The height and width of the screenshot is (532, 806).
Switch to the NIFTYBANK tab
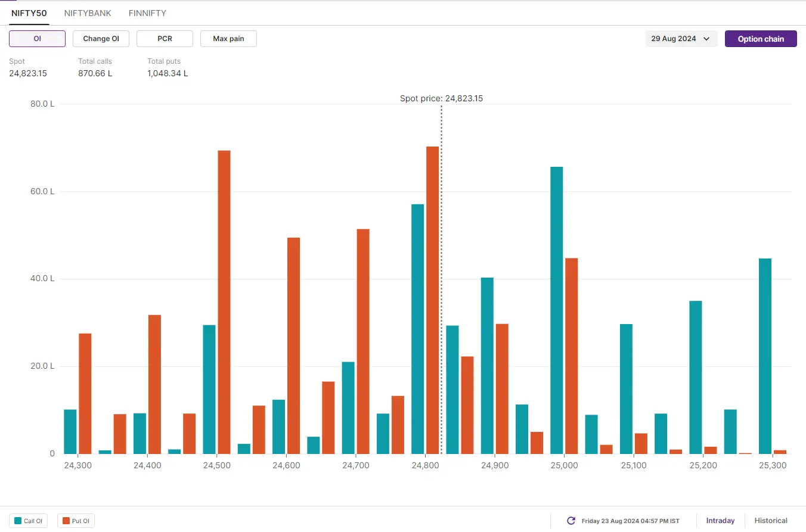tap(88, 13)
